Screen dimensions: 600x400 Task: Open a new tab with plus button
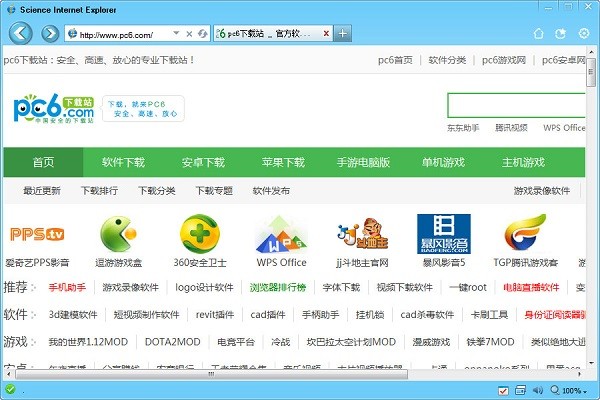[342, 33]
